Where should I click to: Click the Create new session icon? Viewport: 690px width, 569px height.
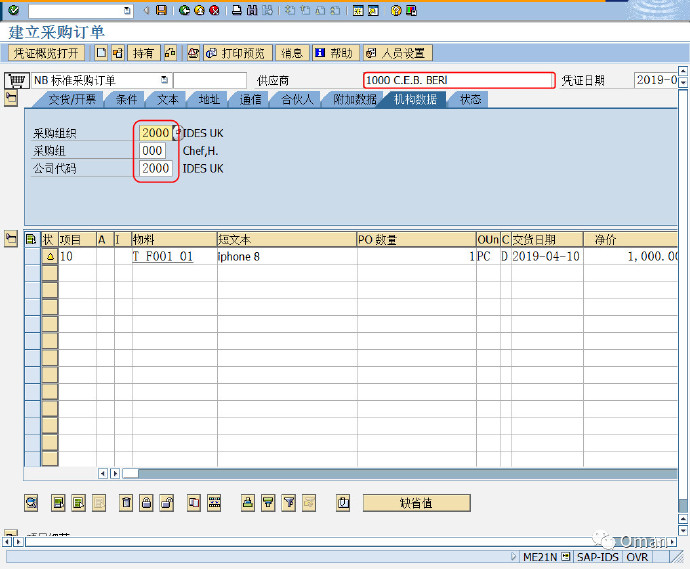(x=358, y=11)
